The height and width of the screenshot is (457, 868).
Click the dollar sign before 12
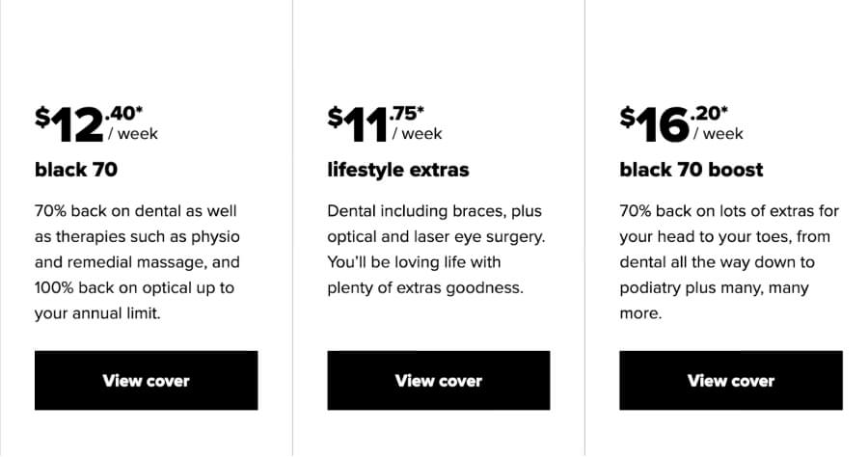point(42,118)
